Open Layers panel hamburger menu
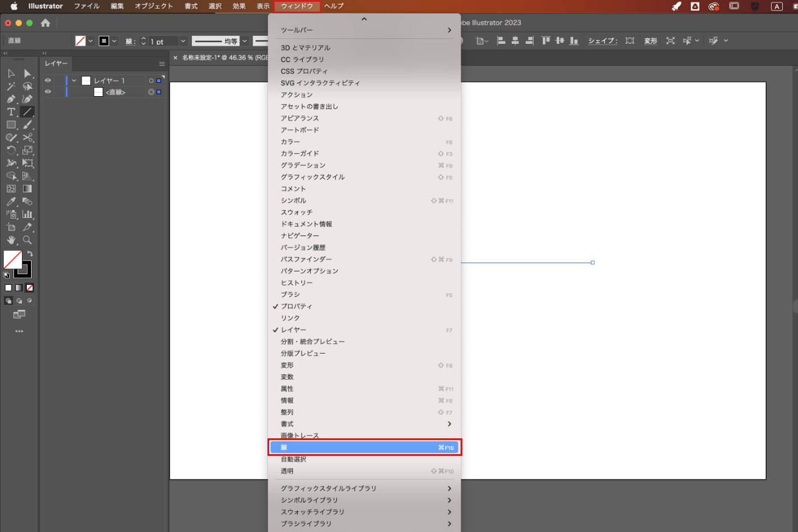Image resolution: width=798 pixels, height=532 pixels. tap(162, 63)
